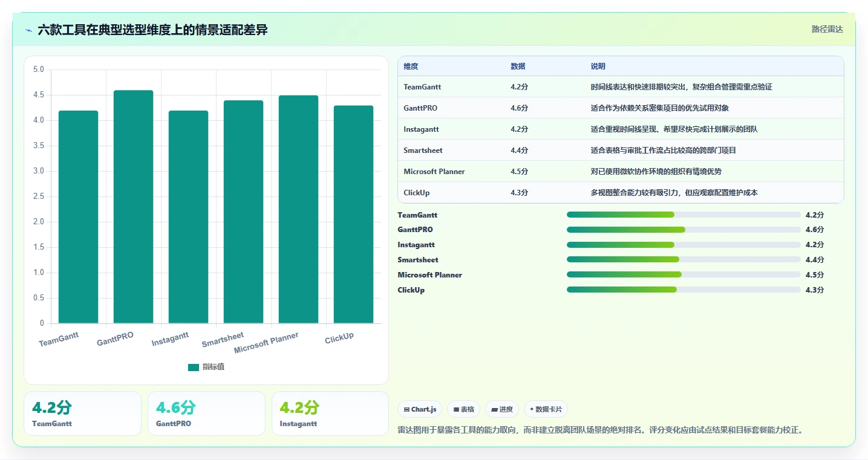Open the Instagantt 4.2分 data card
This screenshot has height=460, width=868.
(x=330, y=413)
